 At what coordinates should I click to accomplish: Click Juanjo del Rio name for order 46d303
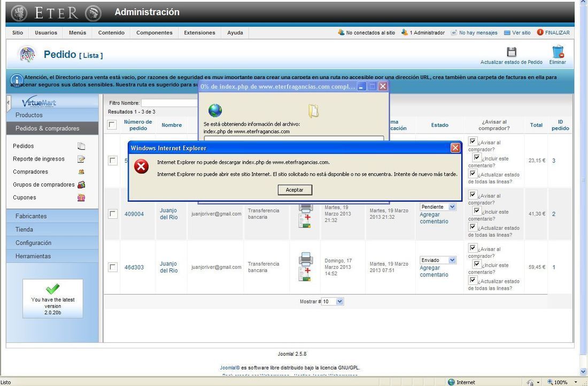point(169,267)
